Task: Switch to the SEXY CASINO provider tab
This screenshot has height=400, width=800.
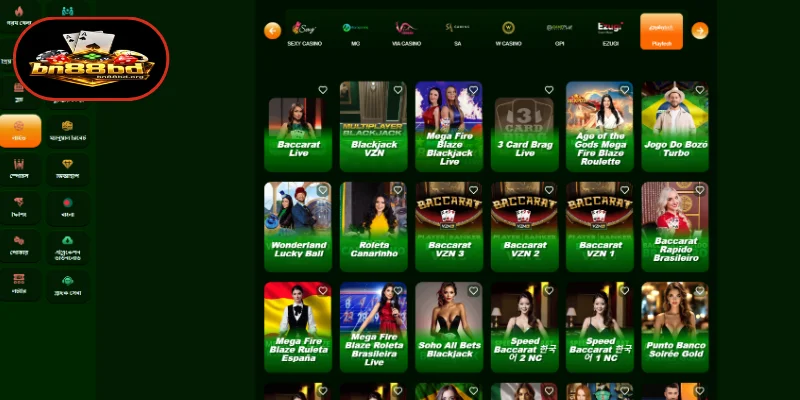Action: click(x=305, y=33)
